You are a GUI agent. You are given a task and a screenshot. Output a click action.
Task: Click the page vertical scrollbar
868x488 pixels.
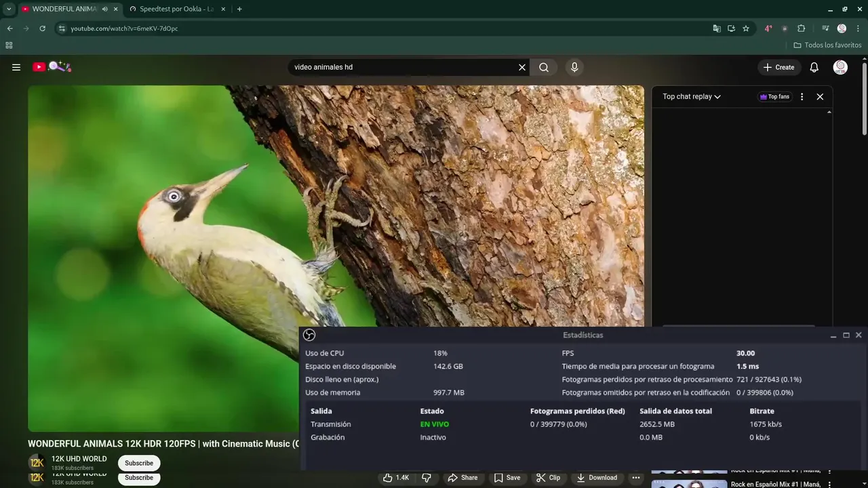click(x=865, y=99)
